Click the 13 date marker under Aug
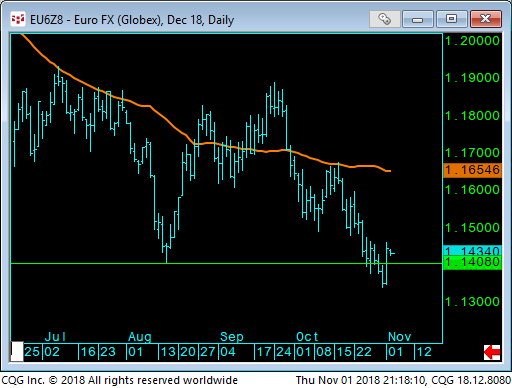 click(x=168, y=352)
